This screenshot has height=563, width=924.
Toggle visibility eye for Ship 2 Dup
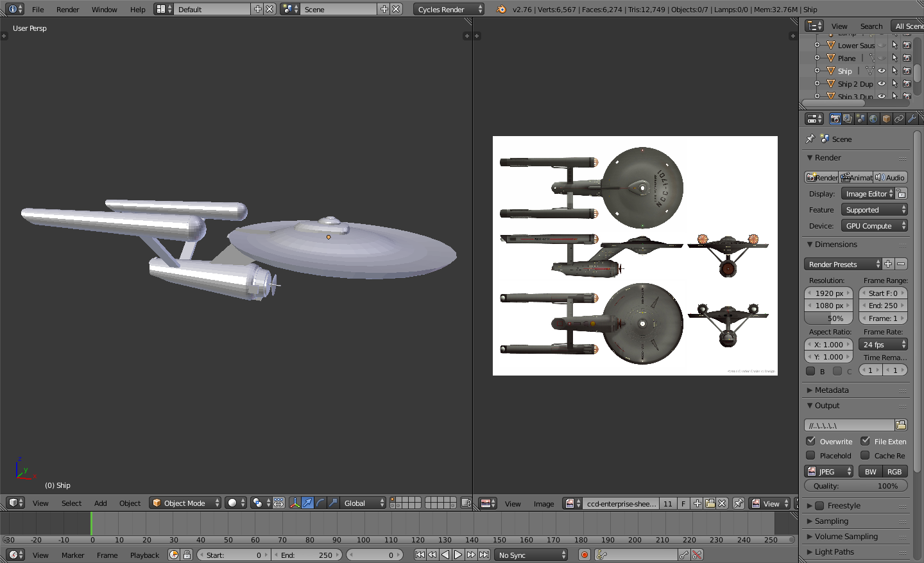[x=882, y=83]
